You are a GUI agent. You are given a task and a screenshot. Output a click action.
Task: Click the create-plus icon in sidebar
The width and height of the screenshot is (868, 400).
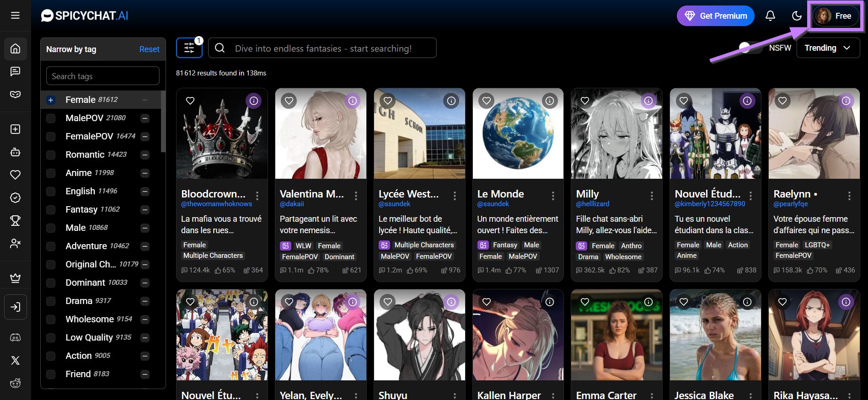pos(15,129)
